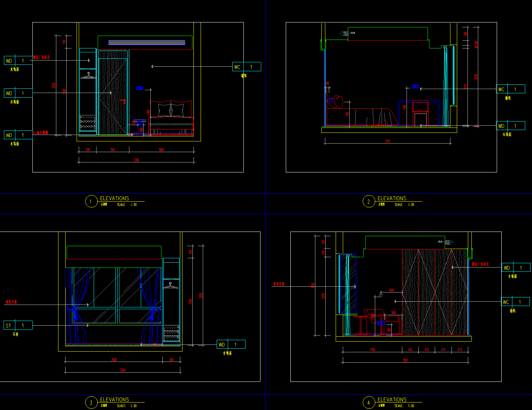Select the '3597' dimension in elevation 2

pyautogui.click(x=388, y=141)
